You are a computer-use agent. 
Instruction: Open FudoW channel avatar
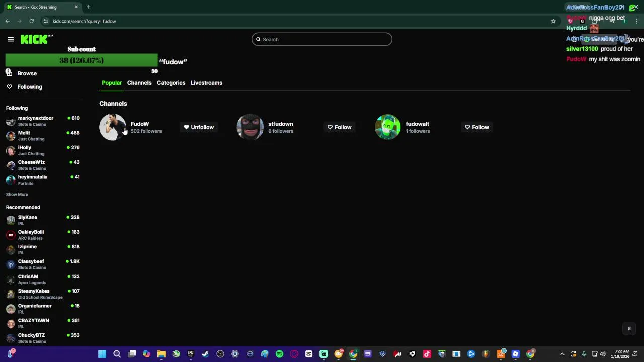pos(112,127)
